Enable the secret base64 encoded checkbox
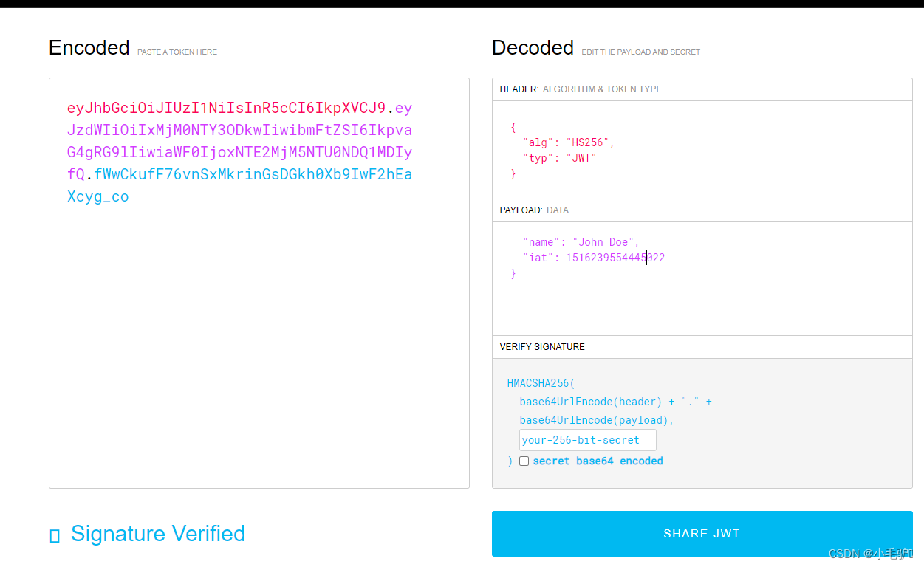The width and height of the screenshot is (924, 567). [x=524, y=461]
